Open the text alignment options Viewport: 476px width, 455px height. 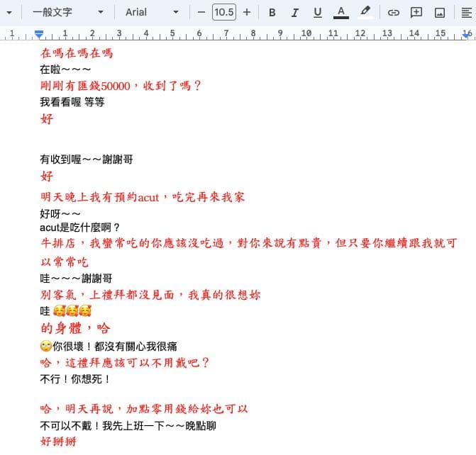tap(466, 13)
